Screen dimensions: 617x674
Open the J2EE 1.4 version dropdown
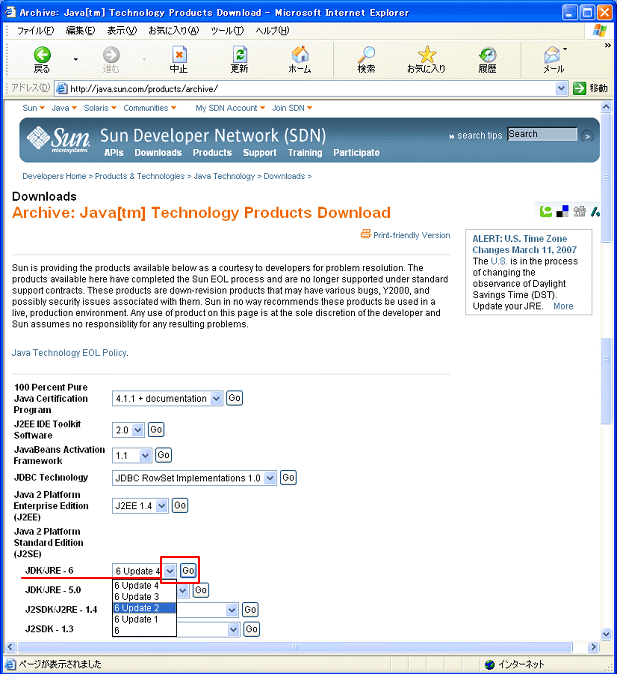pos(162,506)
